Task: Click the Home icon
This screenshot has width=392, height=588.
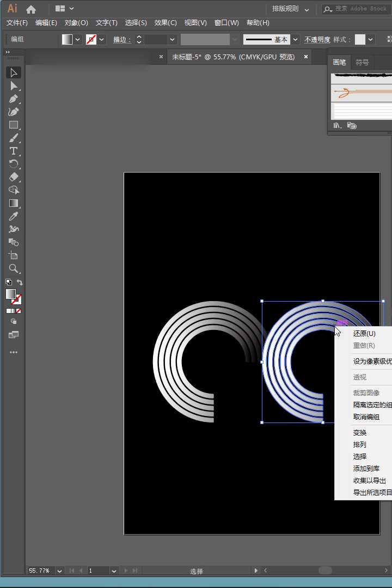Action: pyautogui.click(x=31, y=9)
